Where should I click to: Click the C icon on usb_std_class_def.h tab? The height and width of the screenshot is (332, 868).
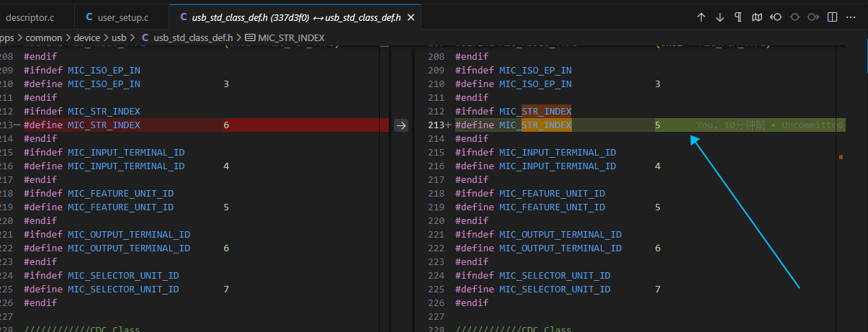183,16
